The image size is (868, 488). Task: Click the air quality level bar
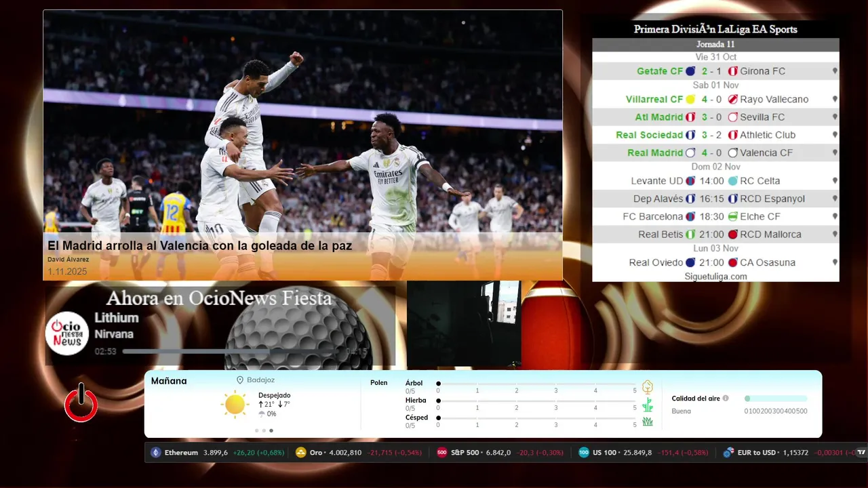776,399
